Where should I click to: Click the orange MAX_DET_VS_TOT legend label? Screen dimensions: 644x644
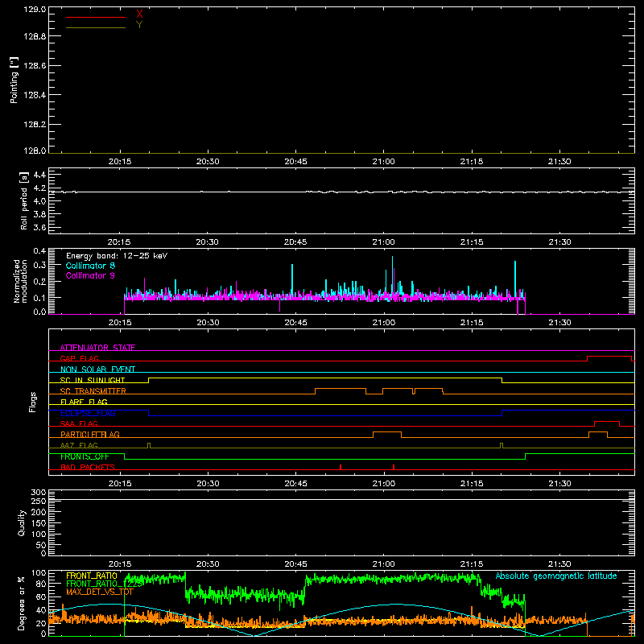(100, 592)
